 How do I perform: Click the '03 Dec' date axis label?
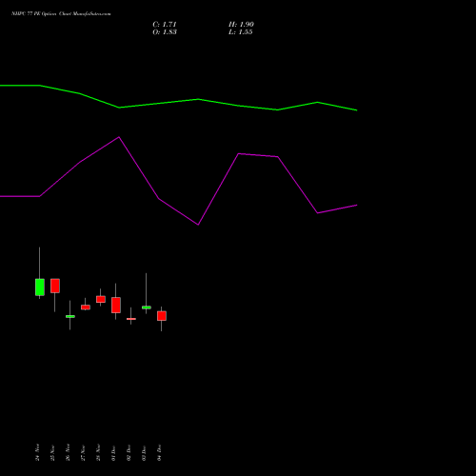coord(144,453)
